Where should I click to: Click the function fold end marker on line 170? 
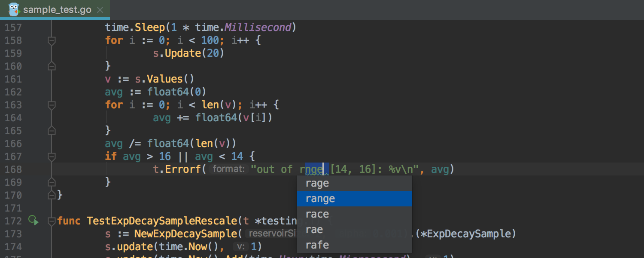point(52,195)
